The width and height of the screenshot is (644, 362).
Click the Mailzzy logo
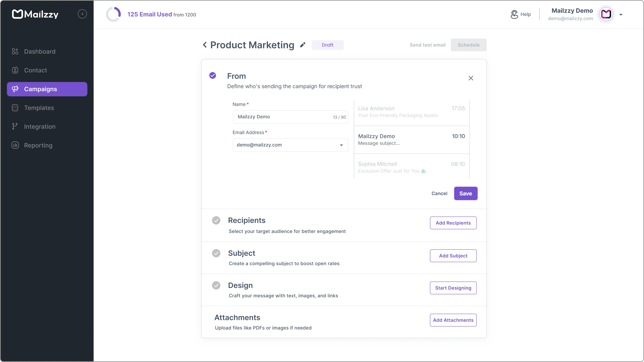coord(35,14)
